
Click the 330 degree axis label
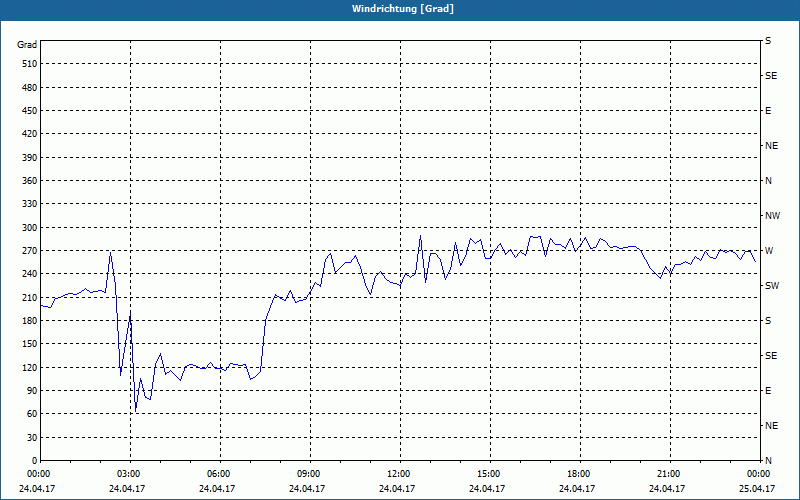click(30, 204)
